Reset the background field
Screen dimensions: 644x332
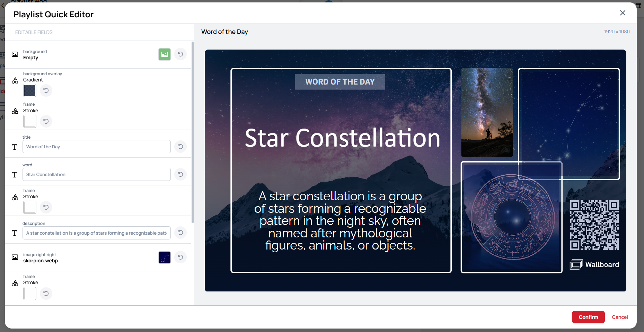pyautogui.click(x=180, y=54)
